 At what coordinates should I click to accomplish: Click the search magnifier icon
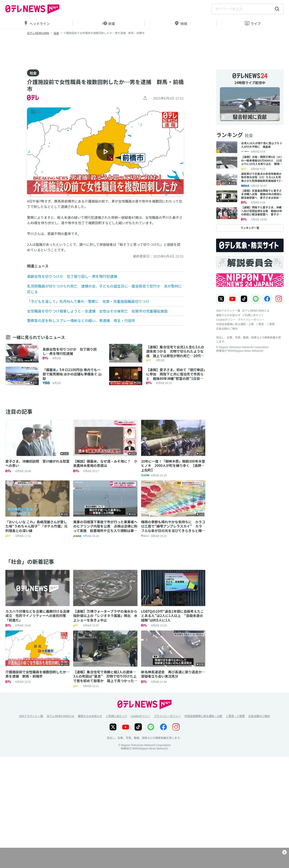[277, 9]
